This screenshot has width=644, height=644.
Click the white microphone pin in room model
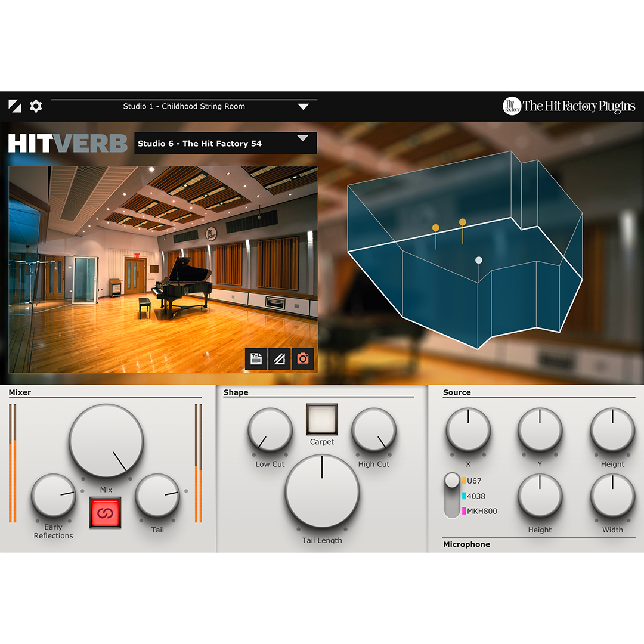(478, 261)
